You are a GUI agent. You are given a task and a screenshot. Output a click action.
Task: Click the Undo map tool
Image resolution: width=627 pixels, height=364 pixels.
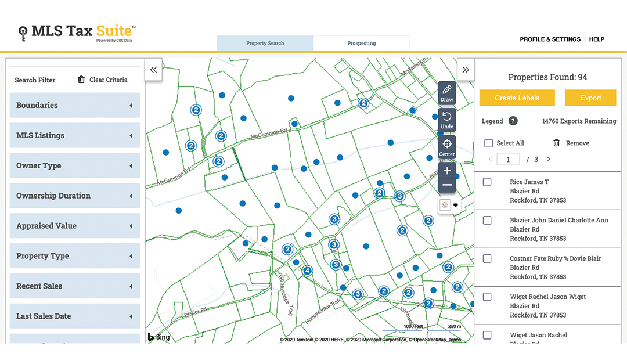pyautogui.click(x=446, y=120)
